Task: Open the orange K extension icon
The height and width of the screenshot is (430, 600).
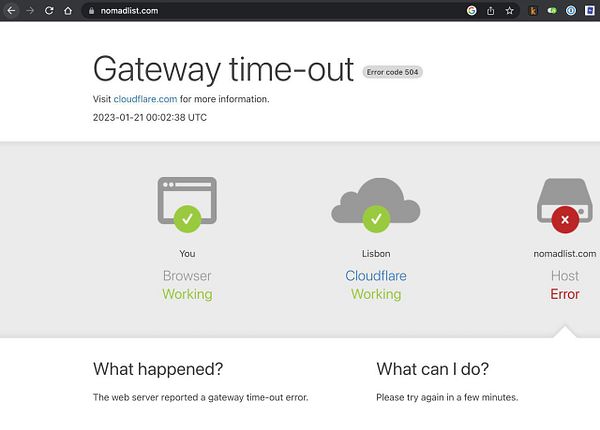Action: [533, 11]
